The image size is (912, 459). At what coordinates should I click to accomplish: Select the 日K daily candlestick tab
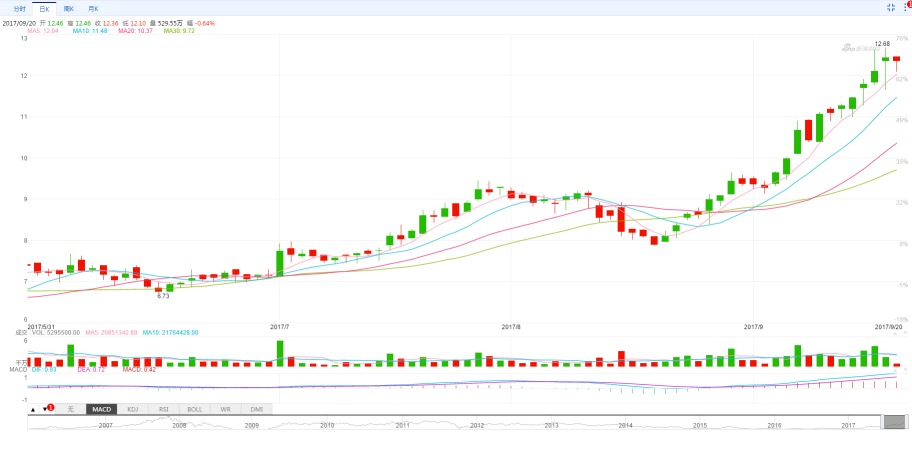pyautogui.click(x=44, y=8)
